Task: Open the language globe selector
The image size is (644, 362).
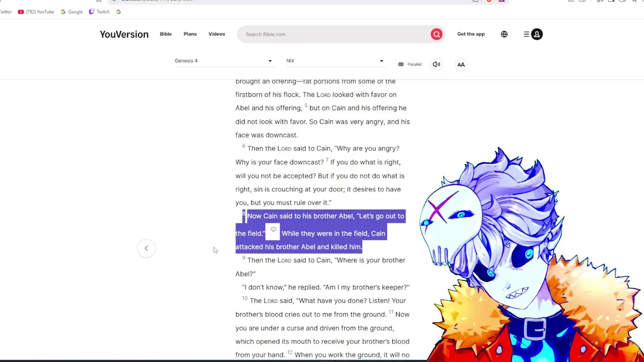Action: point(504,34)
